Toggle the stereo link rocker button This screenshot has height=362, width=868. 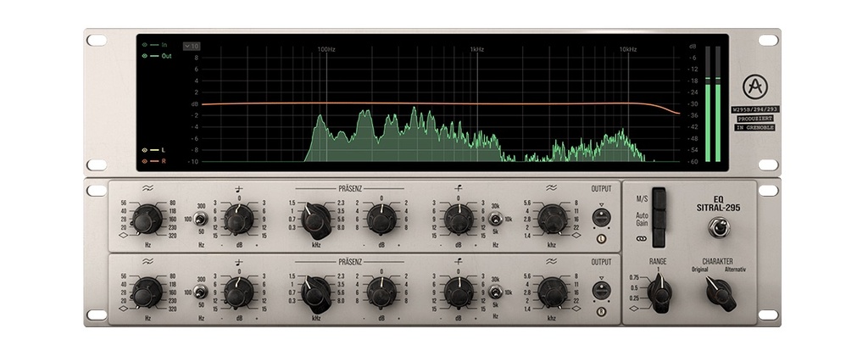658,238
